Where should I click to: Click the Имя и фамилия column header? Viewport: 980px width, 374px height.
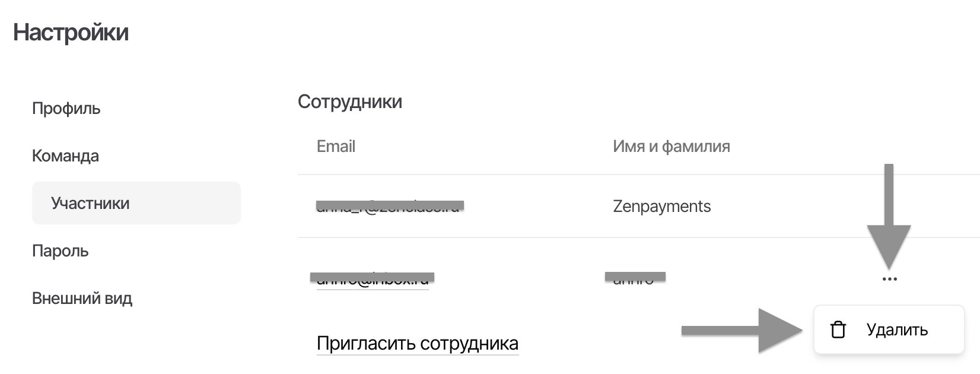[x=671, y=147]
